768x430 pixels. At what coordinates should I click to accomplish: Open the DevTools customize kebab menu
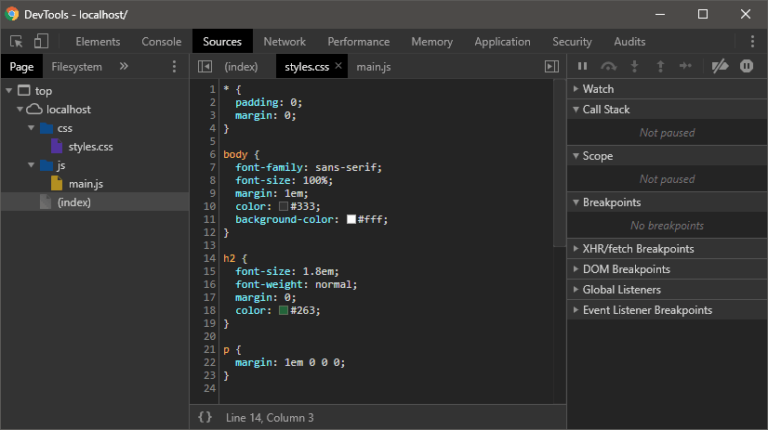(752, 42)
